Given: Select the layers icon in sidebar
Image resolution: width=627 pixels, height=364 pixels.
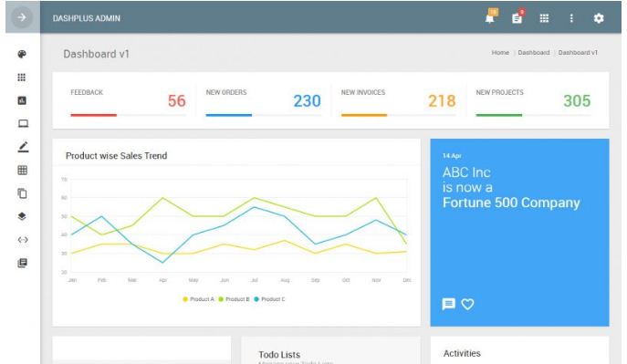Looking at the screenshot, I should (x=22, y=216).
